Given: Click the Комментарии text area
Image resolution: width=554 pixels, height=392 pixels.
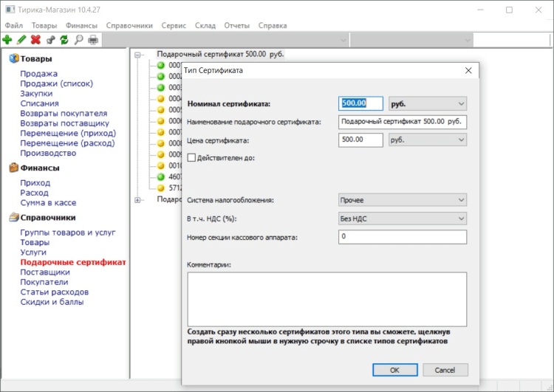Looking at the screenshot, I should (326, 298).
